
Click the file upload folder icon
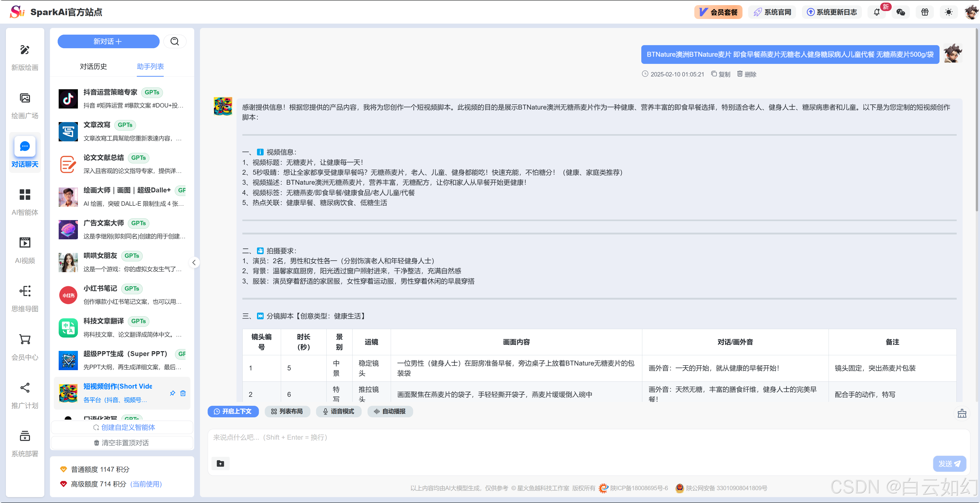click(x=220, y=463)
